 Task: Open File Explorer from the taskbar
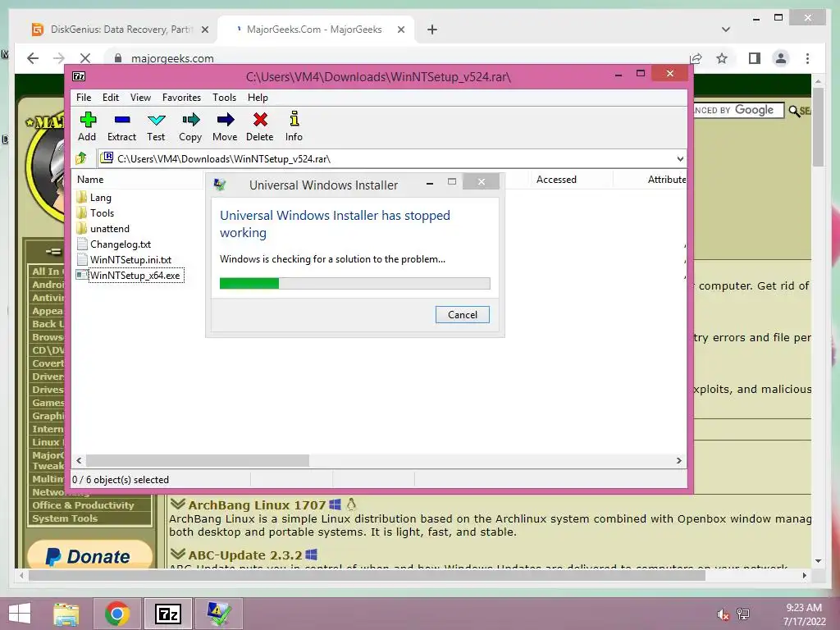(x=66, y=614)
